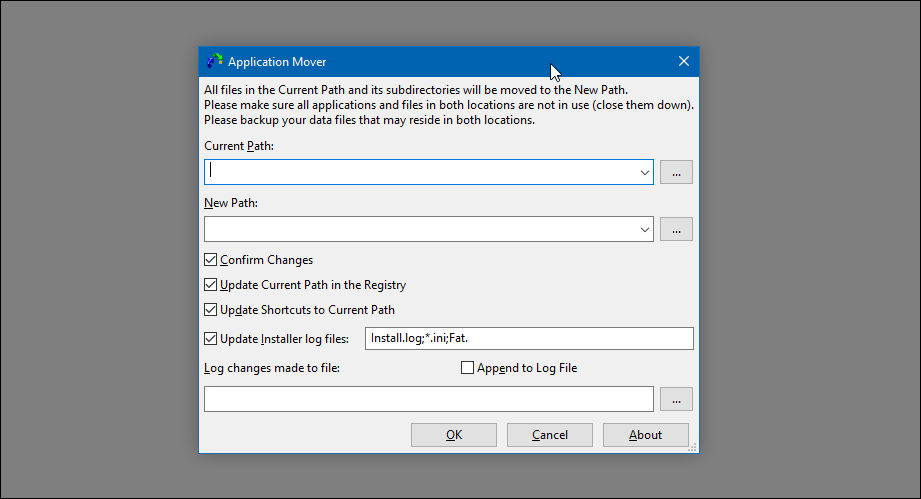Click the Current Path label
Screen dimensions: 921x499
click(x=238, y=146)
